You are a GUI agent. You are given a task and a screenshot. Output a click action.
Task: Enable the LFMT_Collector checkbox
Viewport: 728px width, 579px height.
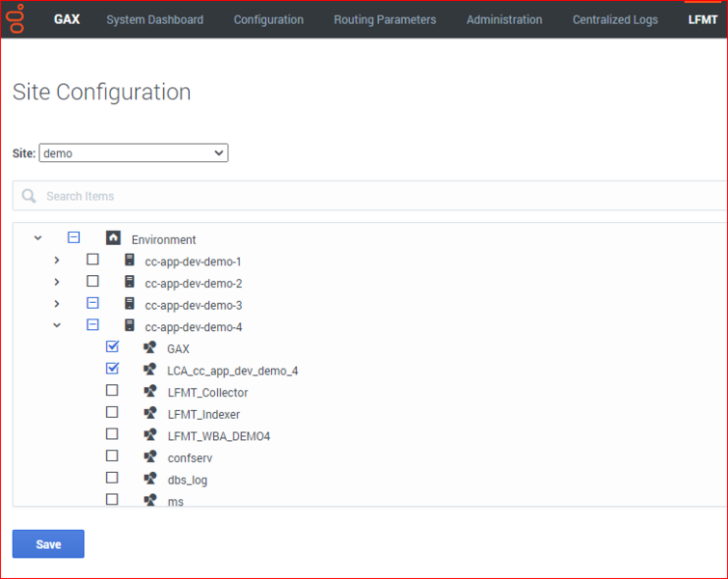point(112,390)
